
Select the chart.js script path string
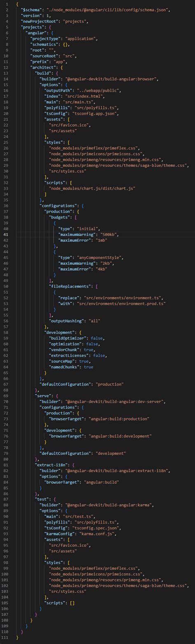point(92,188)
